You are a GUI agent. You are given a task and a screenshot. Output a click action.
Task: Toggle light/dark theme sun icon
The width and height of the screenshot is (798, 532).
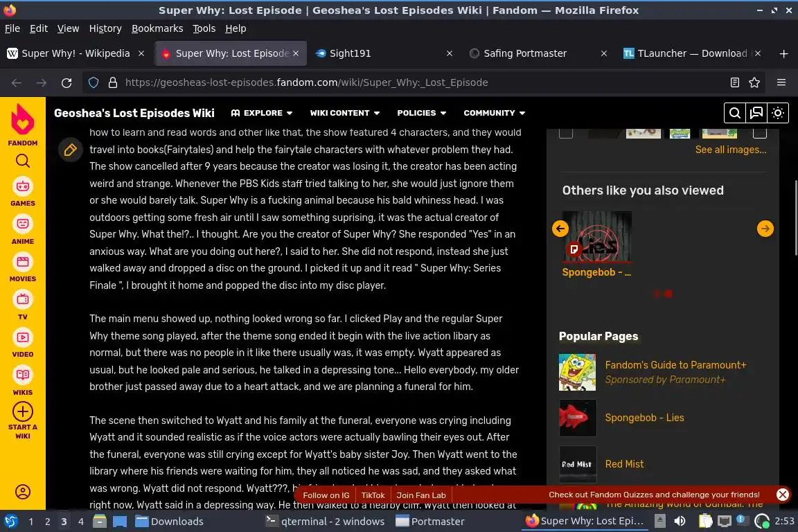[778, 113]
